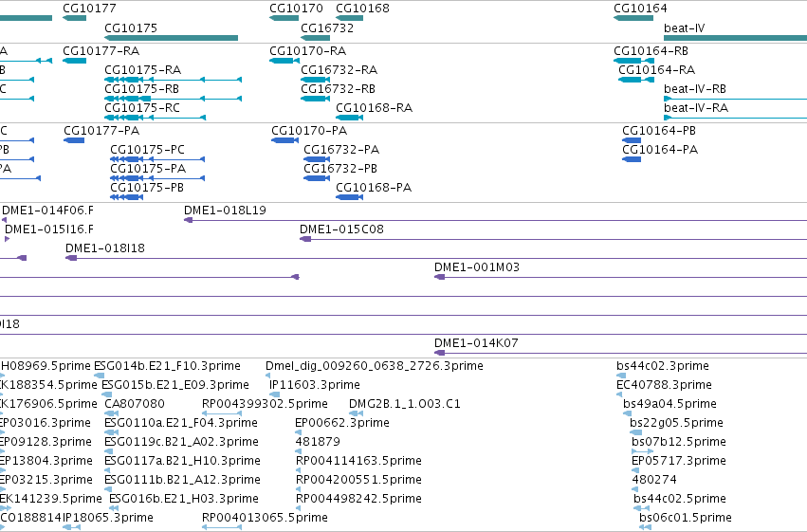Select the CG10177 gene bar
This screenshot has height=532, width=807.
pyautogui.click(x=75, y=18)
